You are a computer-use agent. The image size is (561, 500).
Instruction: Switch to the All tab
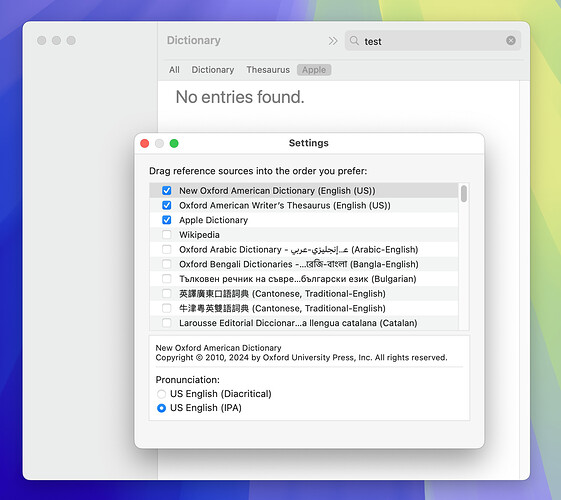[174, 70]
